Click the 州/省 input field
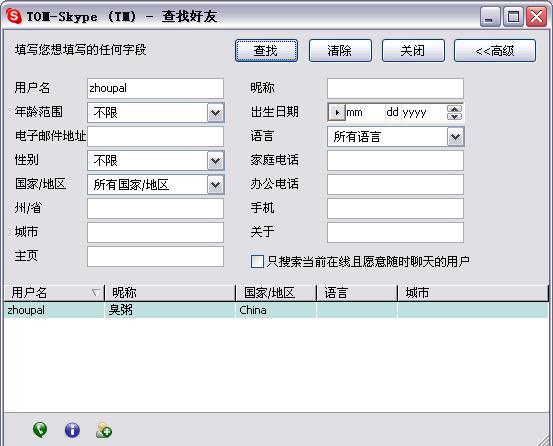The height and width of the screenshot is (446, 553). click(156, 208)
